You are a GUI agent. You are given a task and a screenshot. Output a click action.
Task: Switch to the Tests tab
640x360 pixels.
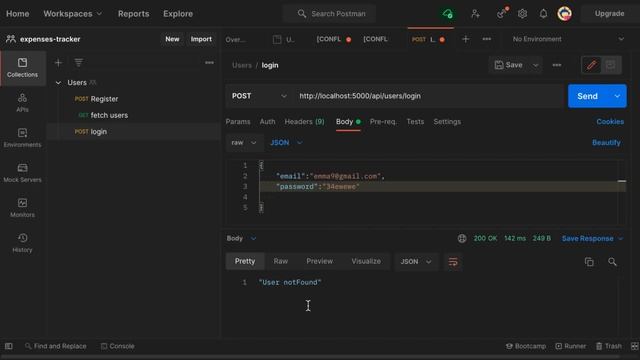coord(415,122)
